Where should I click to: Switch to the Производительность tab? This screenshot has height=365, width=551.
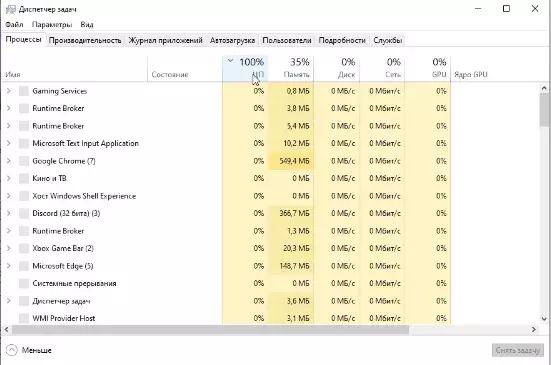coord(85,40)
